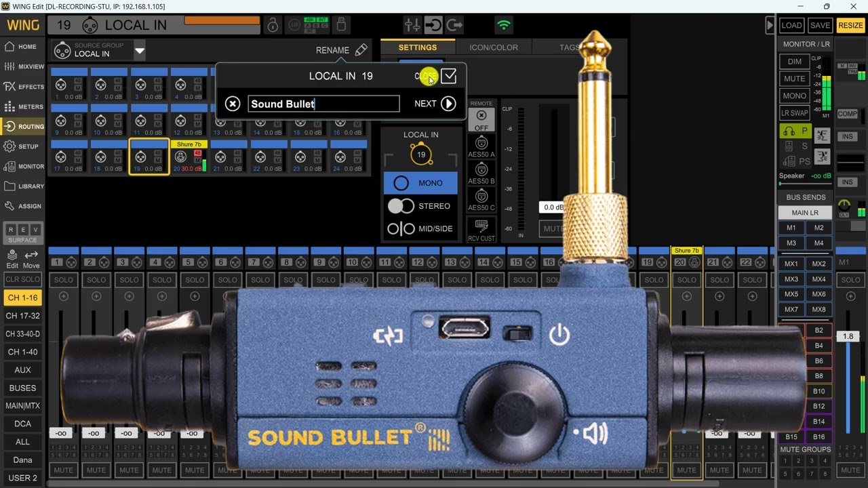Show the BUSES layer
This screenshot has height=488, width=868.
(x=22, y=388)
